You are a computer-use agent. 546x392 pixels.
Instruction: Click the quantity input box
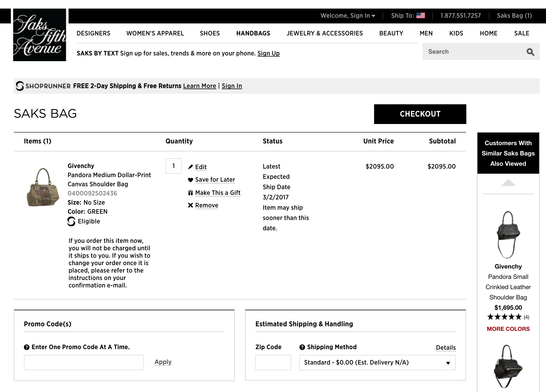click(x=174, y=166)
